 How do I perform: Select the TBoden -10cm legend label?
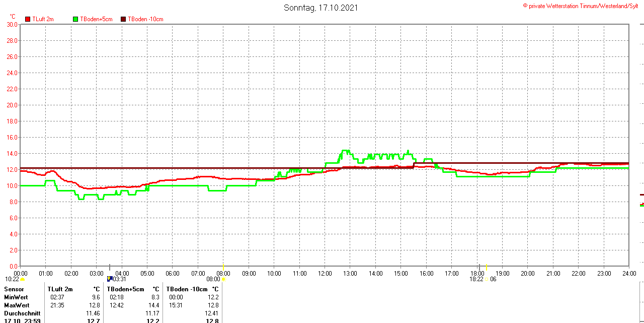[145, 19]
